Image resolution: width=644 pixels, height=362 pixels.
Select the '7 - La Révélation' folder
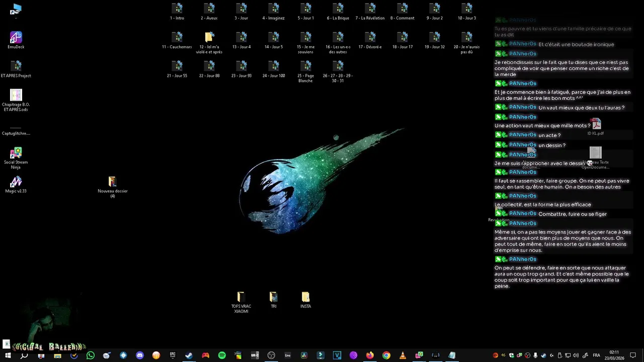[x=370, y=12]
